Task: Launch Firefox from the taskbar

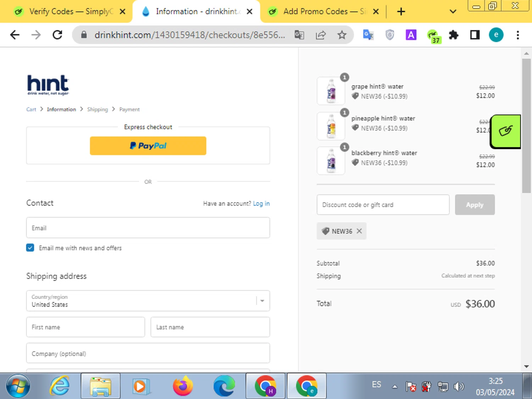Action: pos(183,386)
